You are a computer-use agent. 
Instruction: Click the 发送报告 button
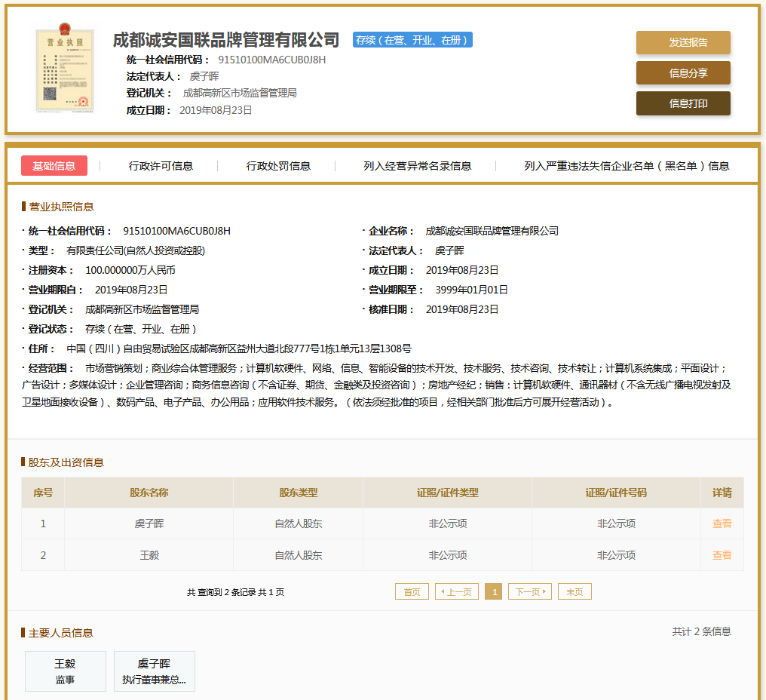[683, 43]
